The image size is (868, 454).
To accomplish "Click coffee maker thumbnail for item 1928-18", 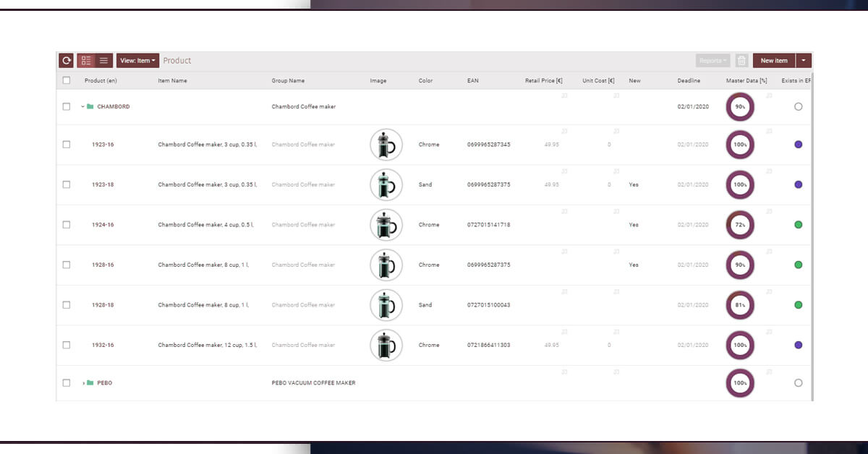I will click(x=386, y=305).
